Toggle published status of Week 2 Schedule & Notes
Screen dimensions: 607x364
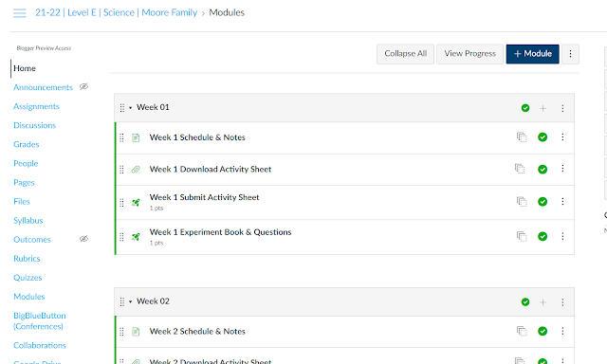543,331
